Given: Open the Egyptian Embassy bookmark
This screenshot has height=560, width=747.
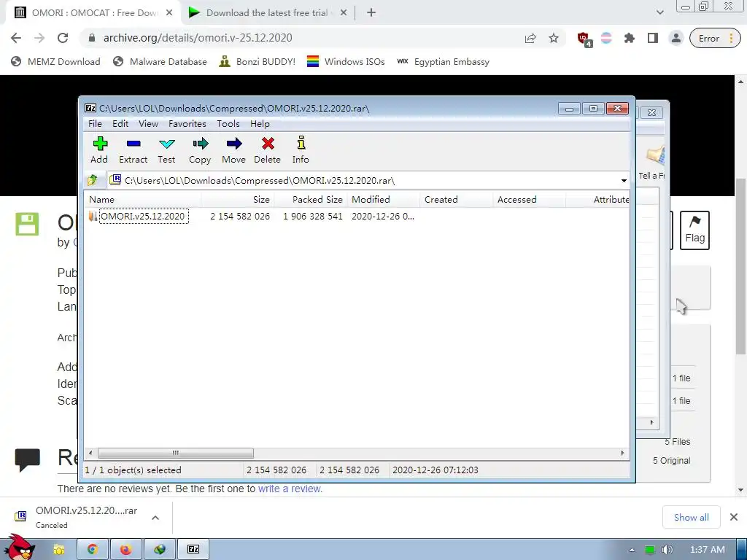Looking at the screenshot, I should 443,61.
